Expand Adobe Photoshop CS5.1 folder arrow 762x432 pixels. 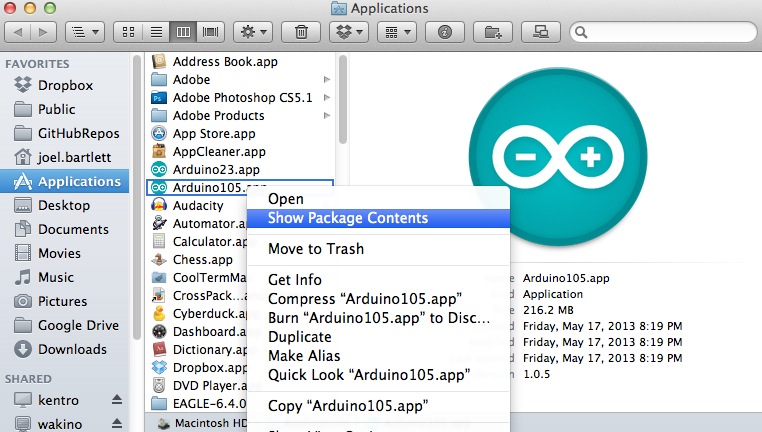[327, 97]
